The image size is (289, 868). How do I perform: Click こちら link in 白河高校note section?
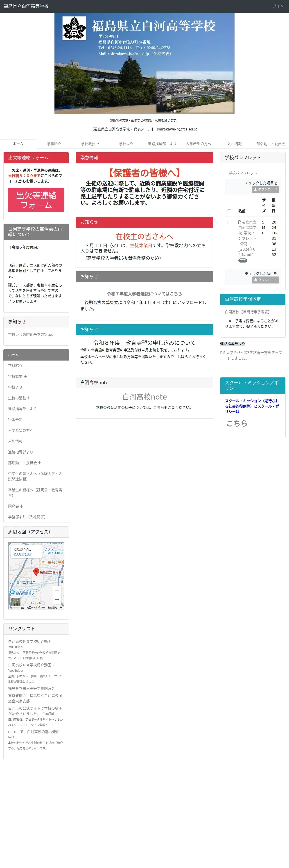(158, 407)
